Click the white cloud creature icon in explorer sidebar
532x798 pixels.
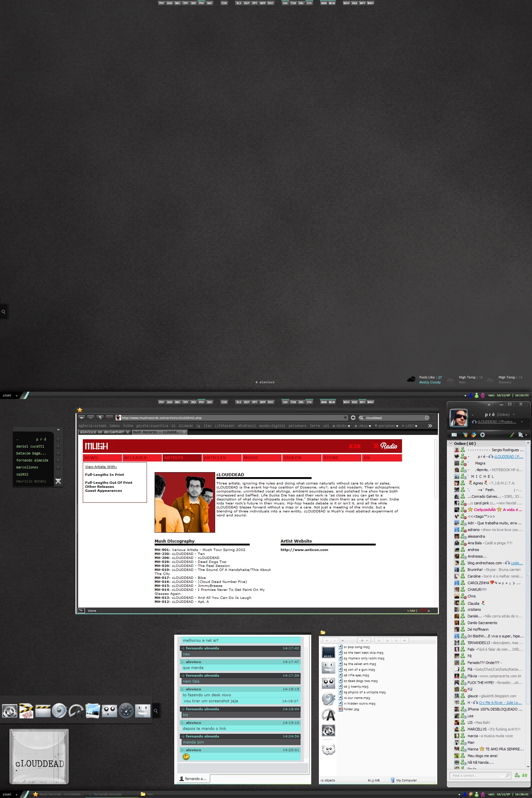point(328,750)
